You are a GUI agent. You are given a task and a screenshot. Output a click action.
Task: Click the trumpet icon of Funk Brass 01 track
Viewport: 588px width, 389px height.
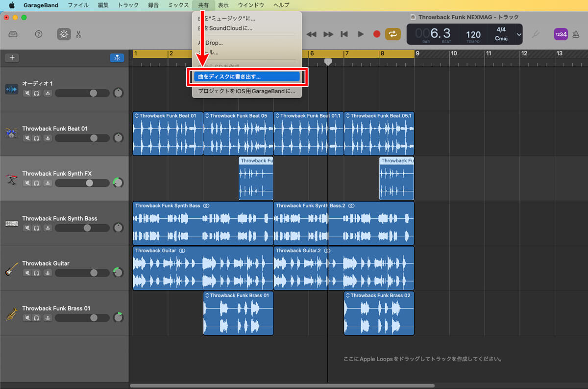[12, 314]
